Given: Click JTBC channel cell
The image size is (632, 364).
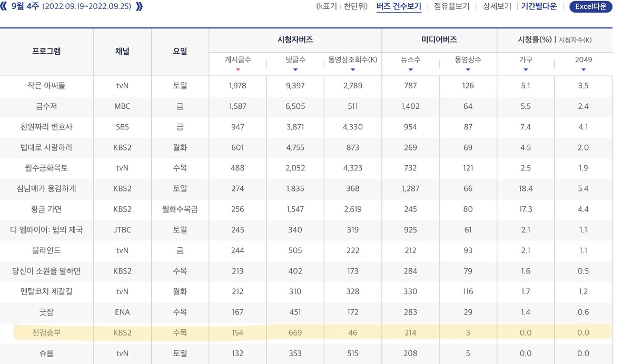Looking at the screenshot, I should point(122,230).
